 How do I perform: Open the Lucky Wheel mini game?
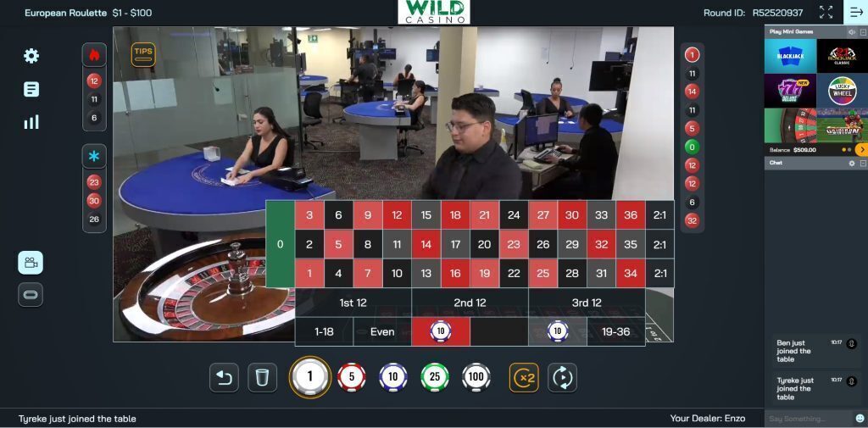tap(842, 91)
